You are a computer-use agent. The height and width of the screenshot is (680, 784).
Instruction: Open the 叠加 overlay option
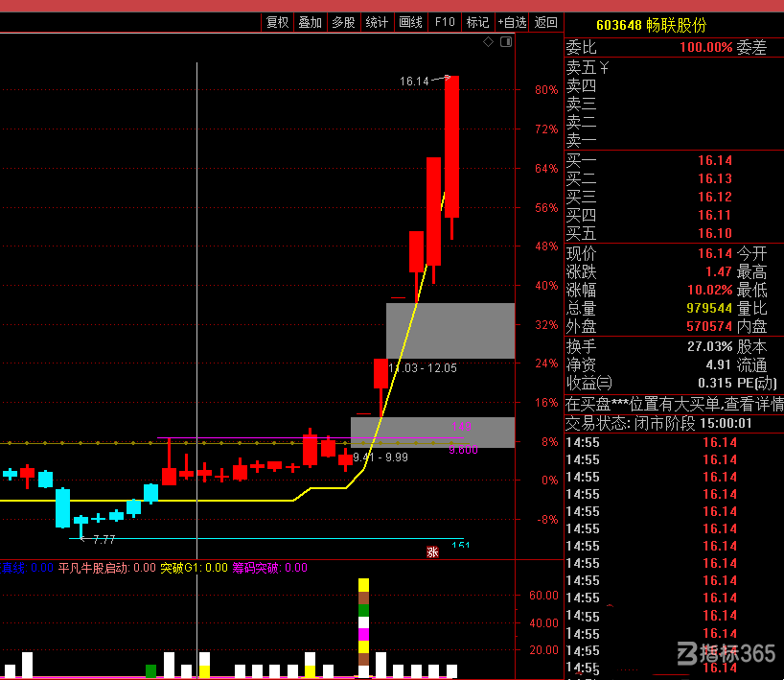[x=310, y=22]
